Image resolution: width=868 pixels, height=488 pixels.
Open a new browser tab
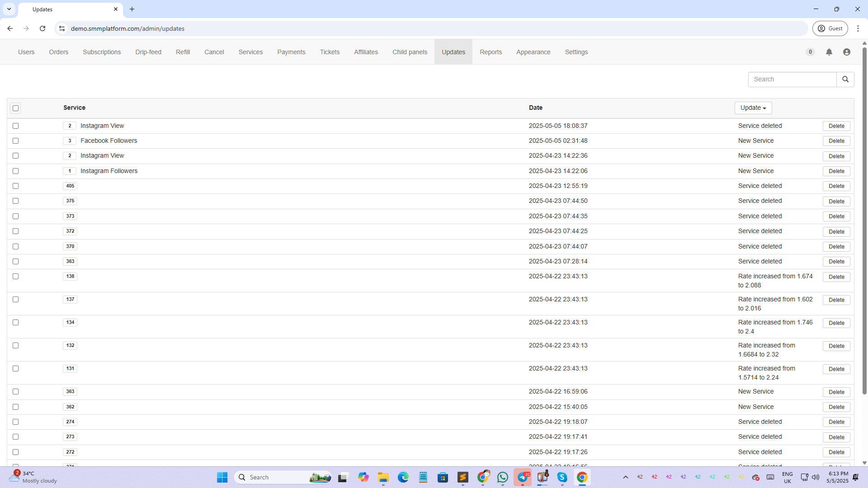tap(132, 9)
